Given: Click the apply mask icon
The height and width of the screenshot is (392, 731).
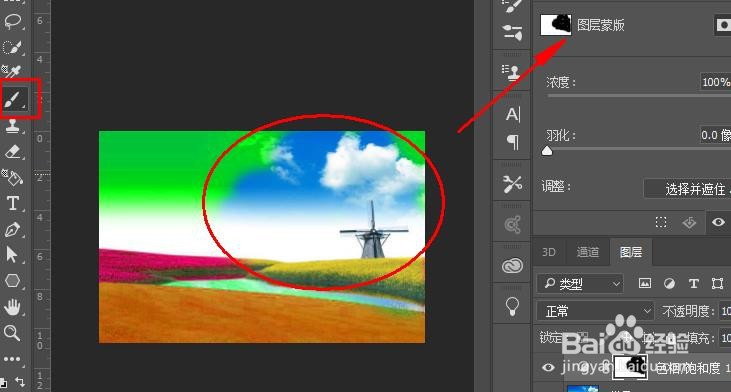Looking at the screenshot, I should (689, 223).
